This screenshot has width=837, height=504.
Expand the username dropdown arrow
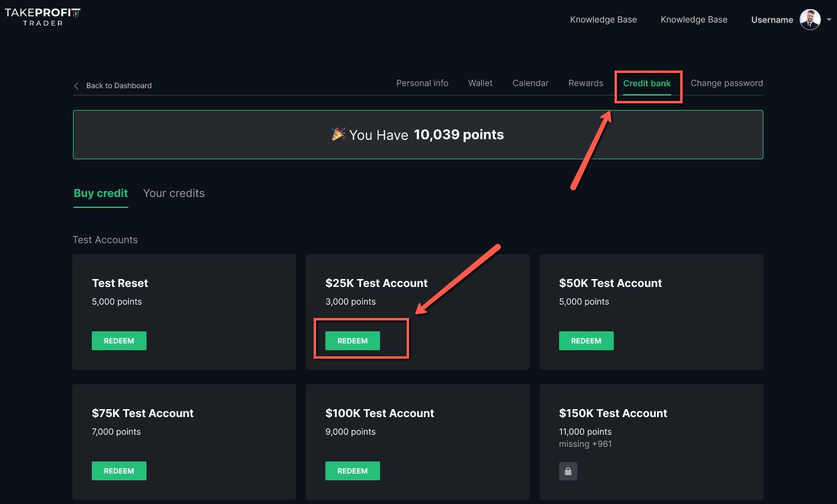pos(828,20)
